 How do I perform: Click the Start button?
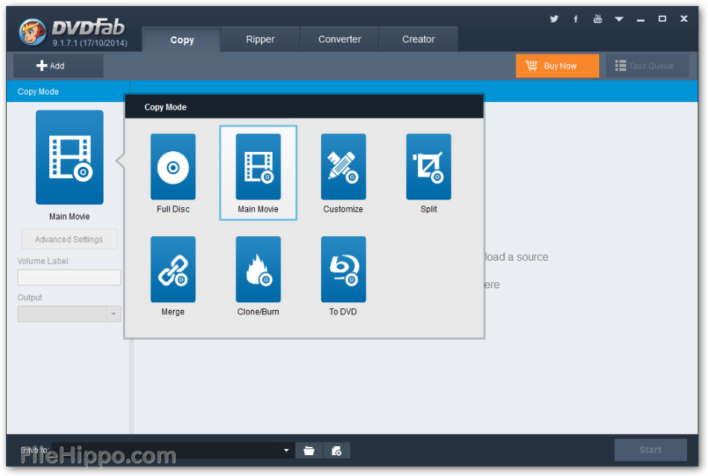[650, 450]
